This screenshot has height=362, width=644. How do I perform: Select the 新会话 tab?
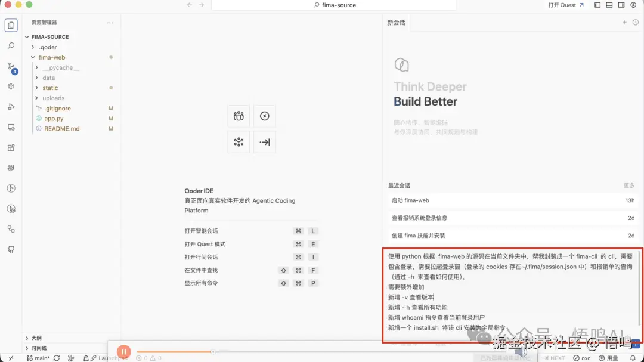(x=396, y=23)
